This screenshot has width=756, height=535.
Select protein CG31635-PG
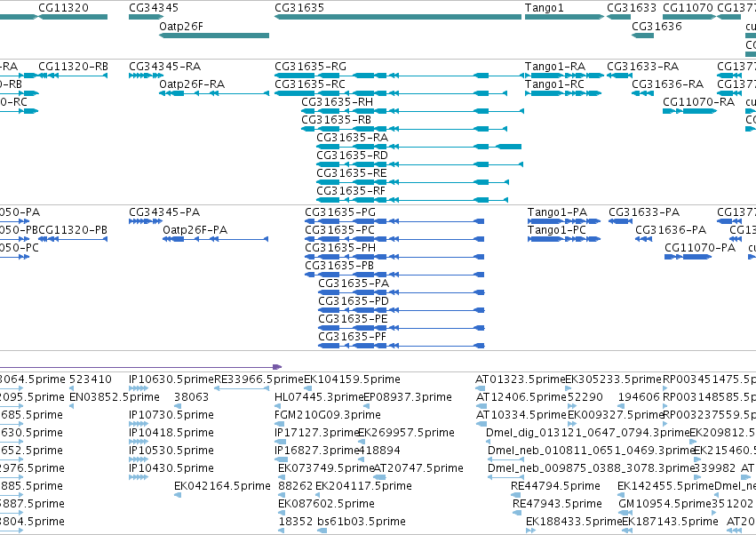[x=394, y=221]
